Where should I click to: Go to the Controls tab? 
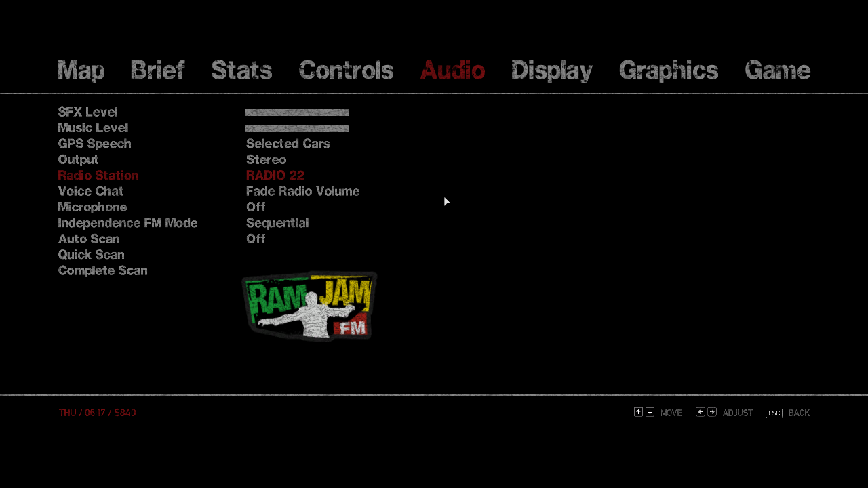click(346, 70)
